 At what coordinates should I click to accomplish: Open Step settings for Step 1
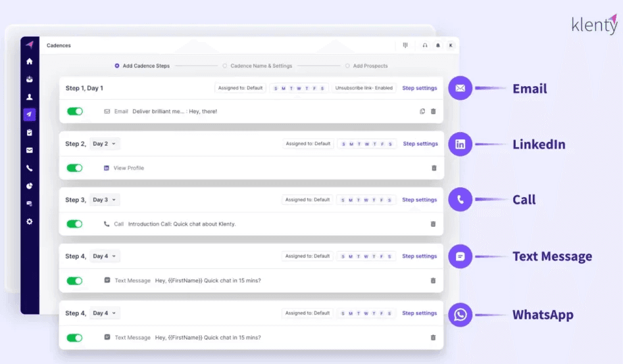click(420, 88)
